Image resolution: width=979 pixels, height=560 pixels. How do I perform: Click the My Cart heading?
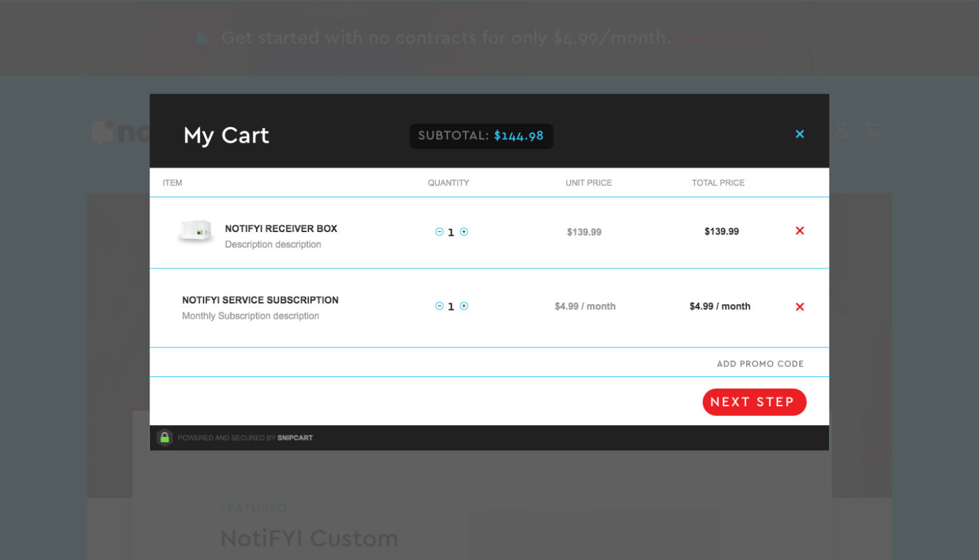(226, 136)
